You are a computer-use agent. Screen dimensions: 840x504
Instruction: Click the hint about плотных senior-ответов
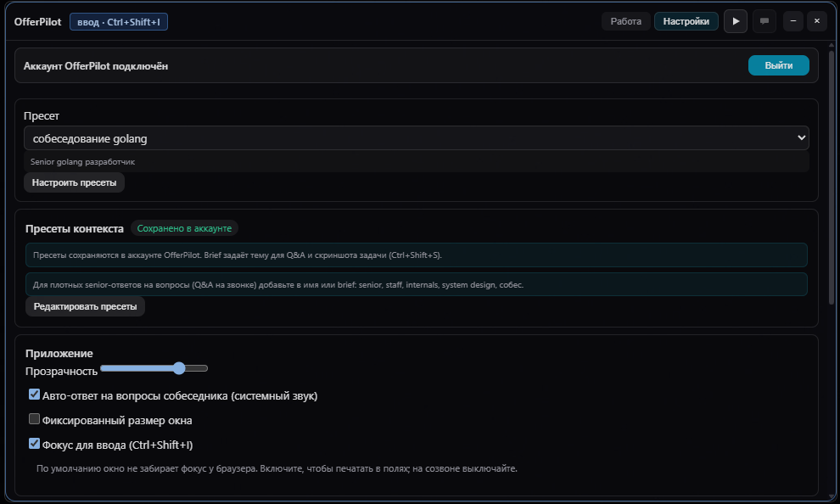click(x=417, y=284)
